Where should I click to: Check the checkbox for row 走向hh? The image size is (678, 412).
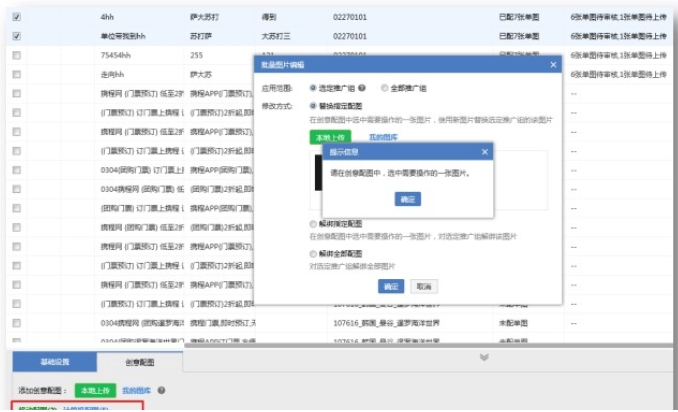pos(16,74)
